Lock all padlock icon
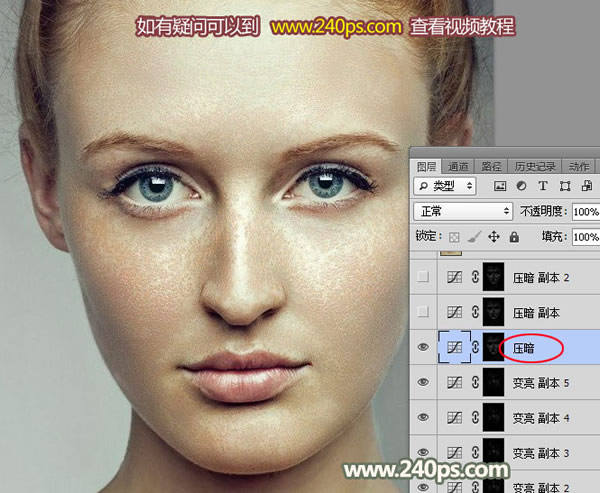 pyautogui.click(x=514, y=237)
